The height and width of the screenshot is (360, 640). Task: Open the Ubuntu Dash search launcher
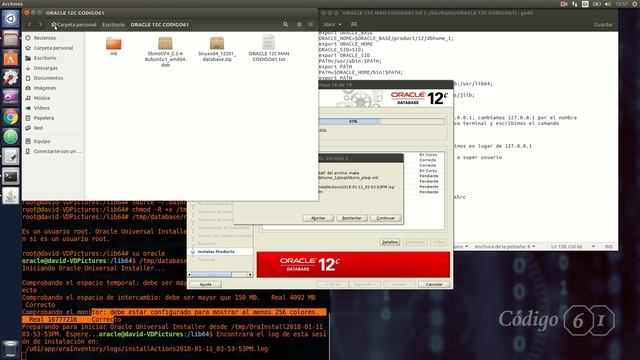[x=11, y=19]
